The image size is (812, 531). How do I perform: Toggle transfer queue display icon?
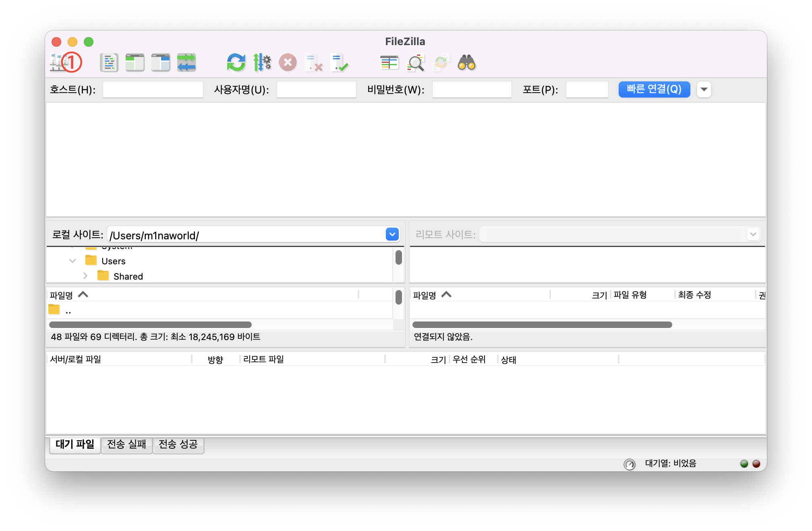coord(186,63)
